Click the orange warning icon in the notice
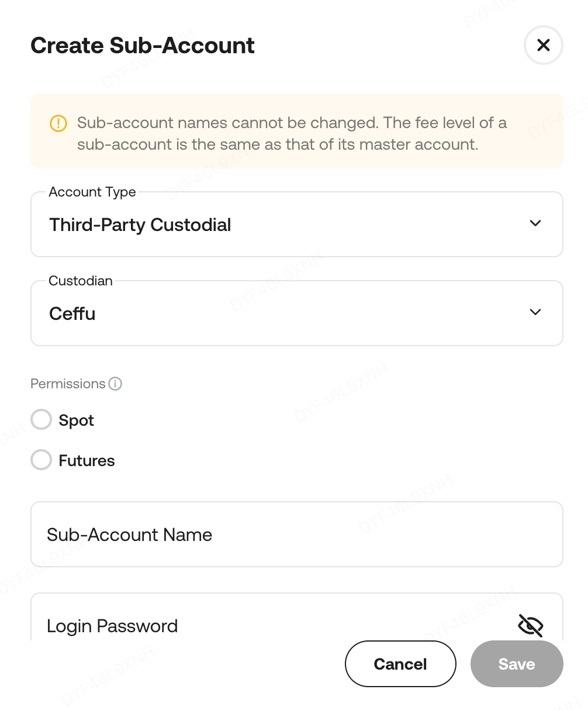This screenshot has width=588, height=710. coord(58,123)
